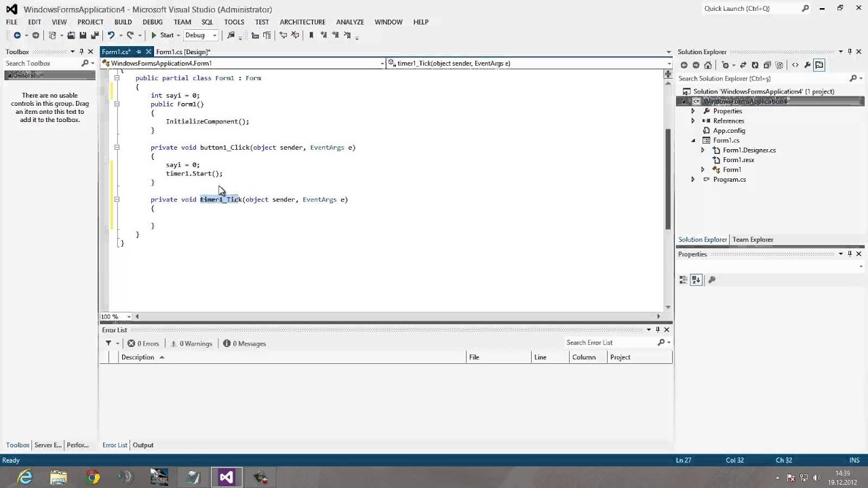
Task: Click the Quick Launch search box
Action: (751, 9)
